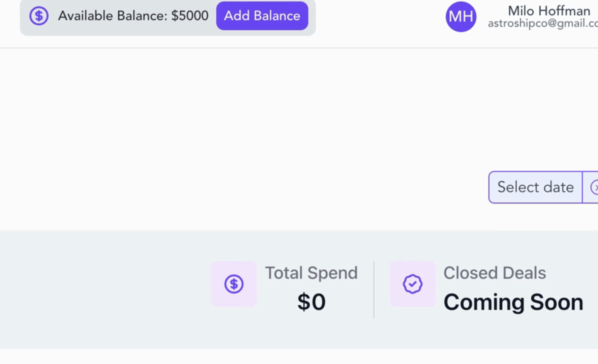This screenshot has width=598, height=364.
Task: Click the divider between Total Spend and Closed Deals
Action: [374, 290]
